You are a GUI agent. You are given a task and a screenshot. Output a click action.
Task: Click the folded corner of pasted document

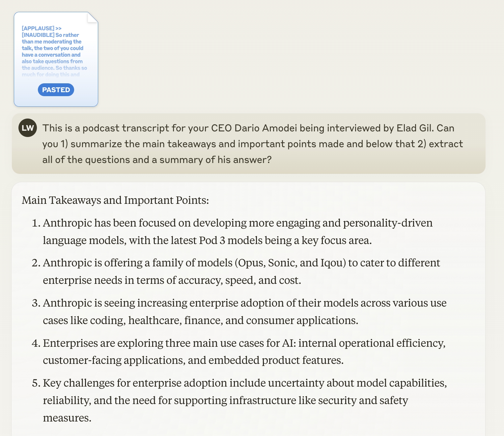[93, 17]
